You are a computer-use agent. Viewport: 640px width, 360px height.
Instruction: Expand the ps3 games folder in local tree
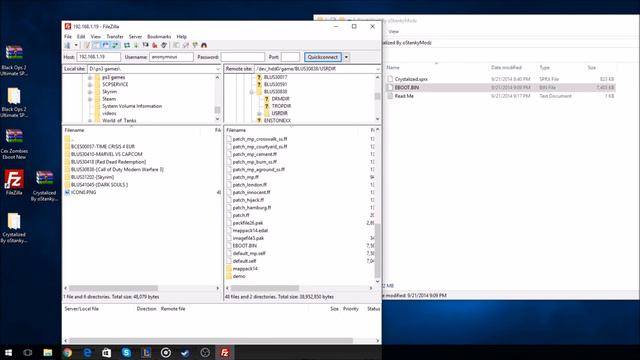(90, 77)
